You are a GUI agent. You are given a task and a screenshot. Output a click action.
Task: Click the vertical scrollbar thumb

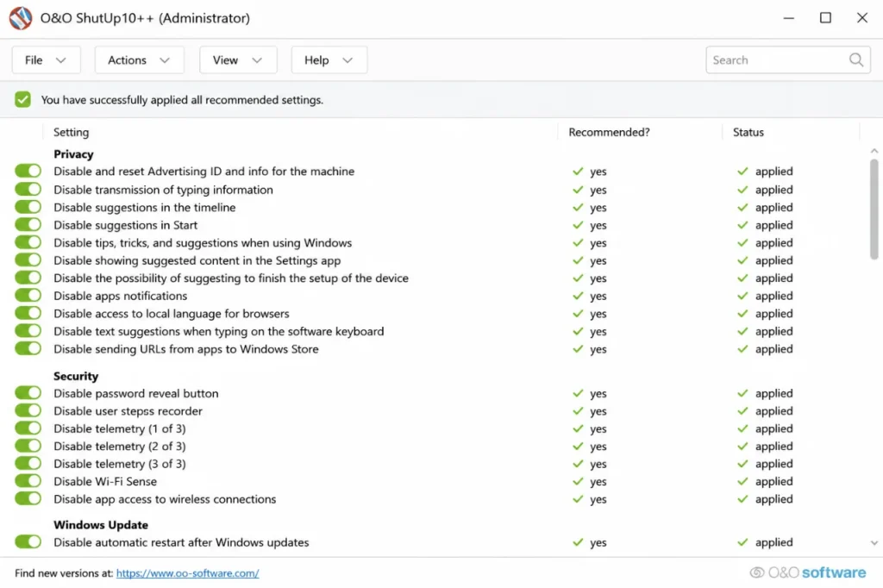click(874, 209)
